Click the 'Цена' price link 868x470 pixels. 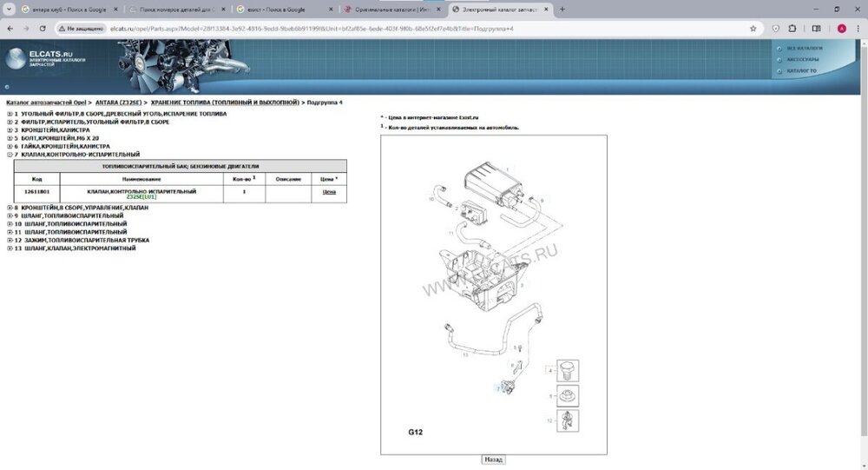329,192
